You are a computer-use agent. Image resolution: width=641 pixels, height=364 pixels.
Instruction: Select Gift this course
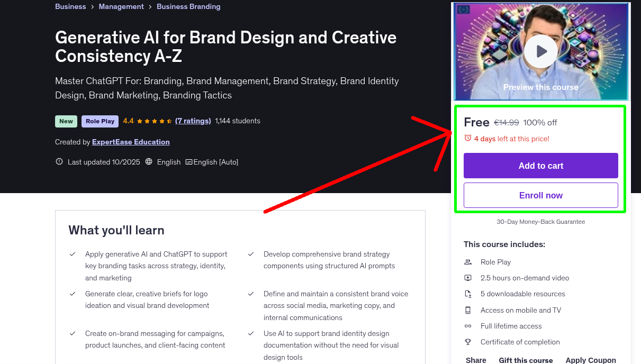point(526,360)
